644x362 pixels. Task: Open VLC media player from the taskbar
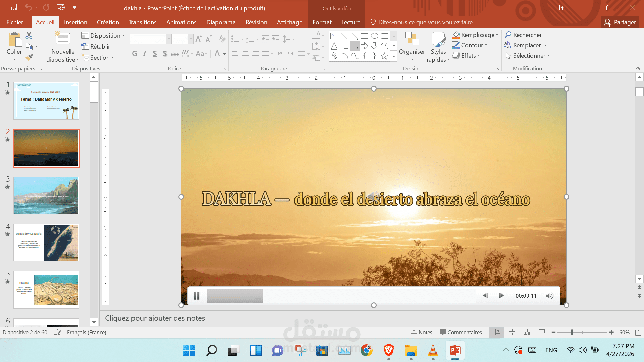click(x=433, y=351)
